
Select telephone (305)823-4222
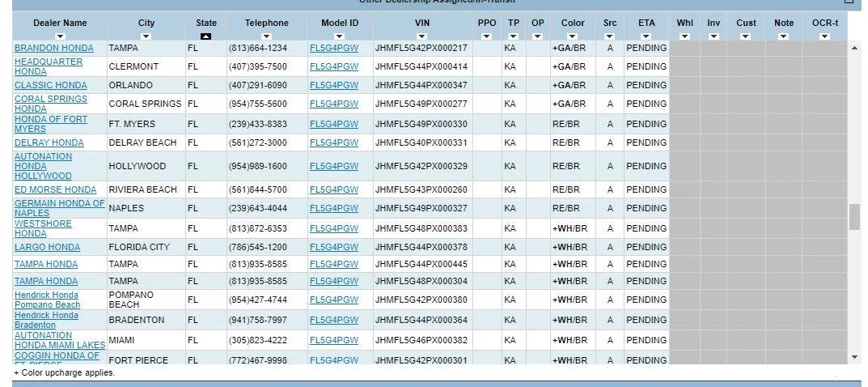pos(257,340)
